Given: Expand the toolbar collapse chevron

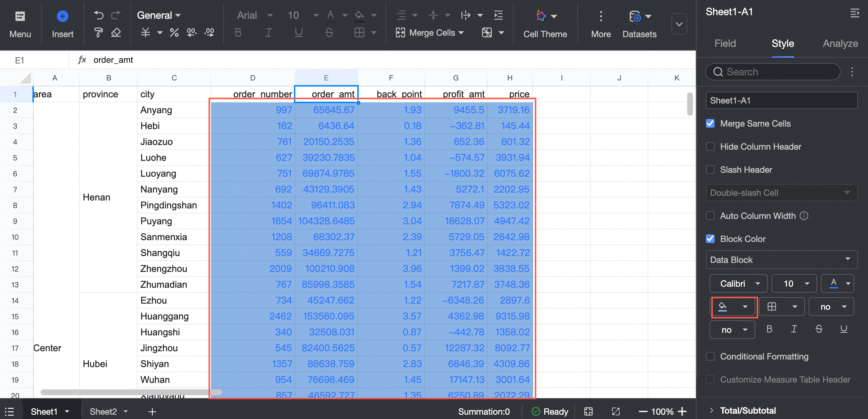Looking at the screenshot, I should click(679, 24).
